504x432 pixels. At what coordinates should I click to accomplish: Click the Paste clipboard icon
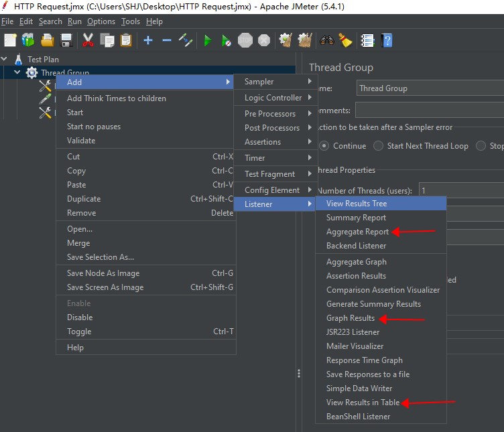pos(126,40)
